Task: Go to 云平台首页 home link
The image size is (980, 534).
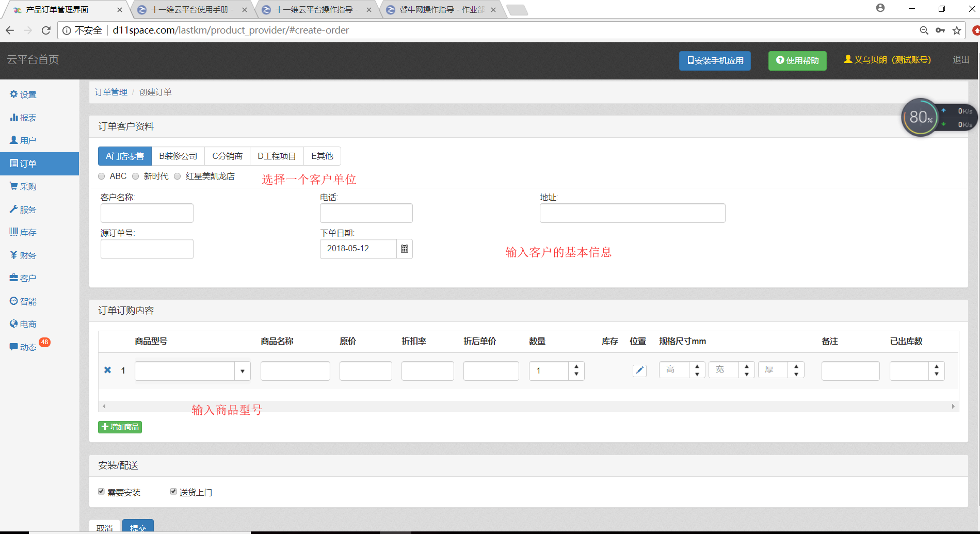Action: [x=33, y=60]
